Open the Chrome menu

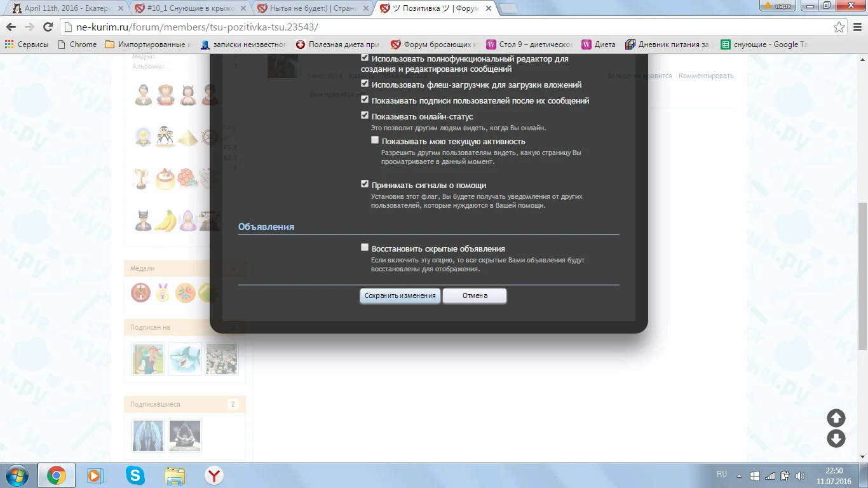[x=857, y=27]
